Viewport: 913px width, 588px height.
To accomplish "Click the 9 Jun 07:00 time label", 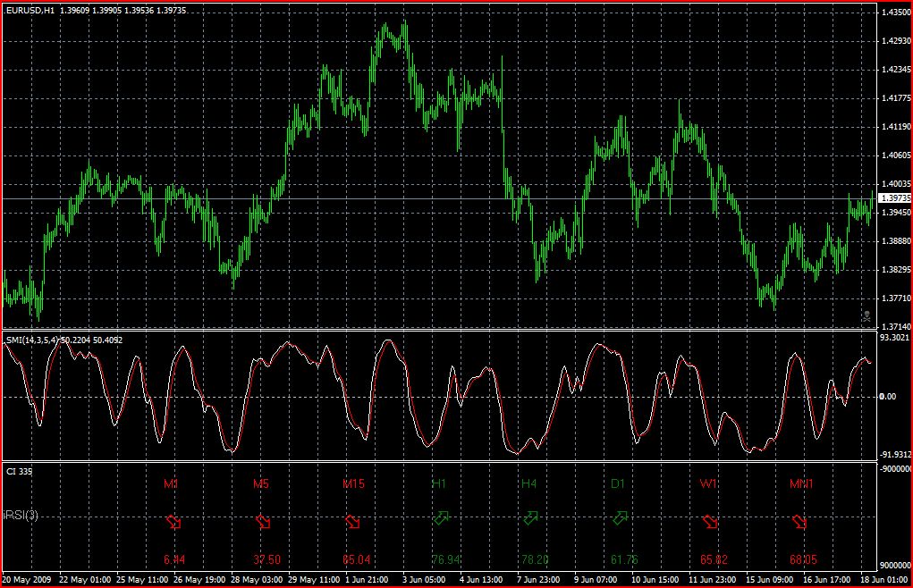I will click(x=596, y=579).
